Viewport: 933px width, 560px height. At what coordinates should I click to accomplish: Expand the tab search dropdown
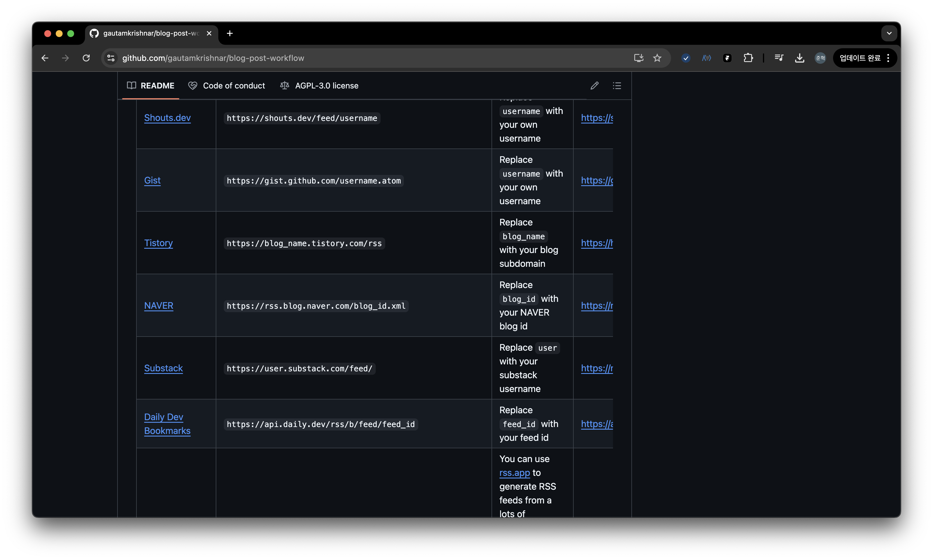[x=889, y=33]
